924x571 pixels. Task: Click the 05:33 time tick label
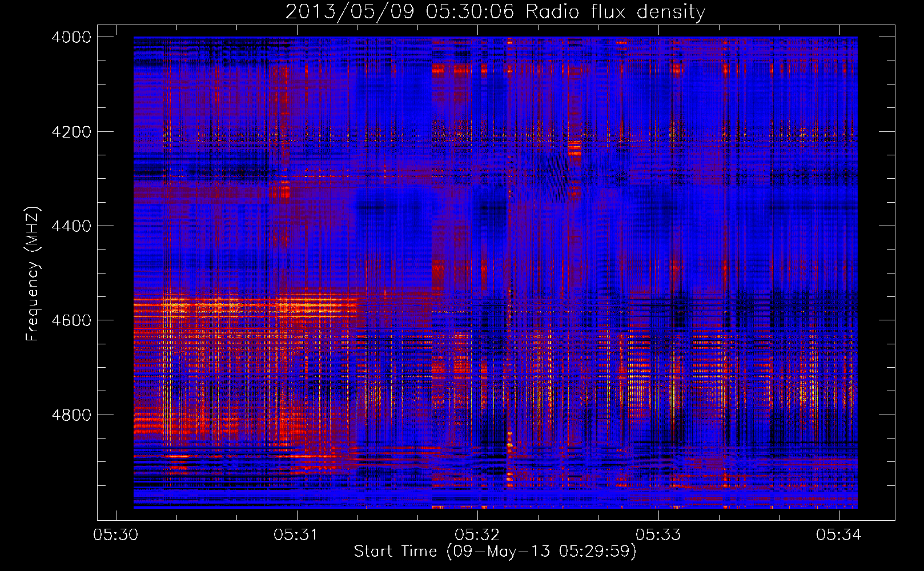658,534
